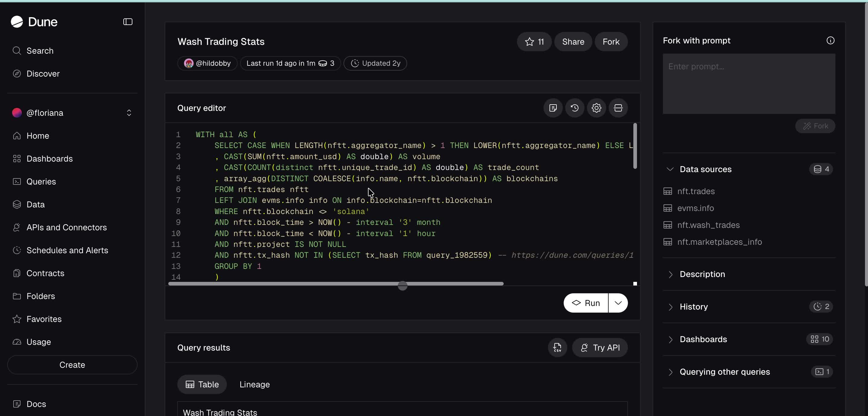Switch to the Lineage tab
This screenshot has width=868, height=416.
(x=255, y=384)
